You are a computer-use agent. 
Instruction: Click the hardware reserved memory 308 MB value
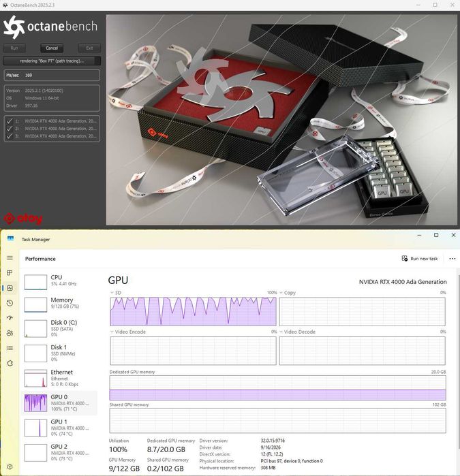click(268, 468)
